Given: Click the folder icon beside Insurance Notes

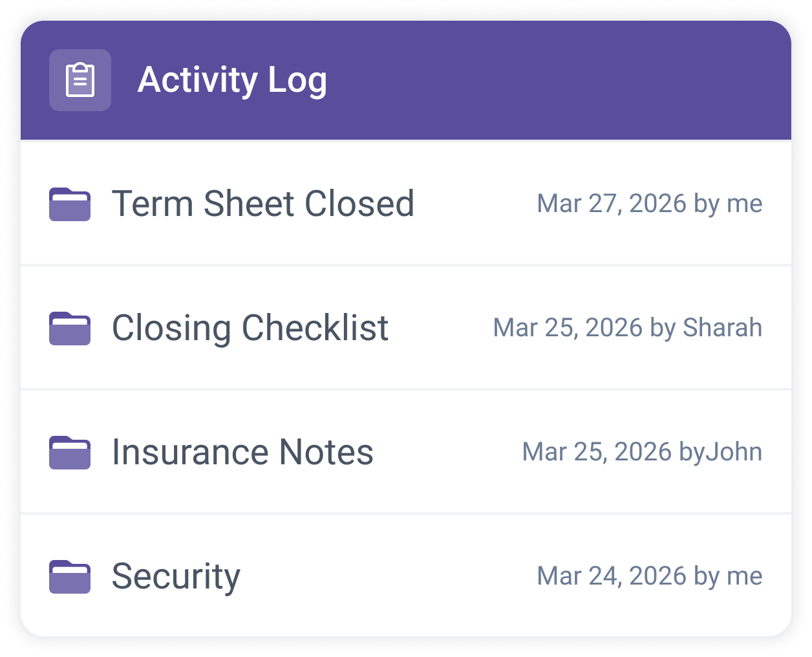Looking at the screenshot, I should 70,452.
